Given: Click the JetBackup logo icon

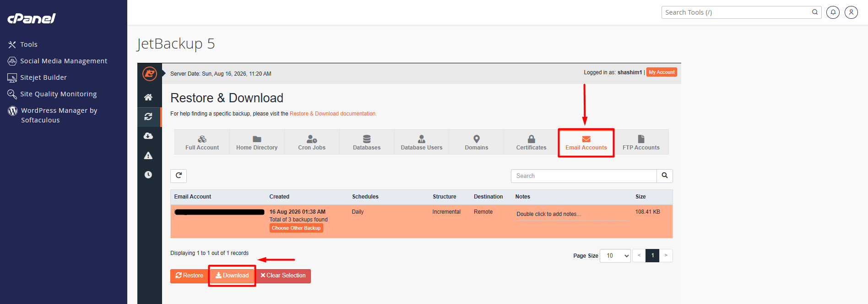Looking at the screenshot, I should [150, 73].
